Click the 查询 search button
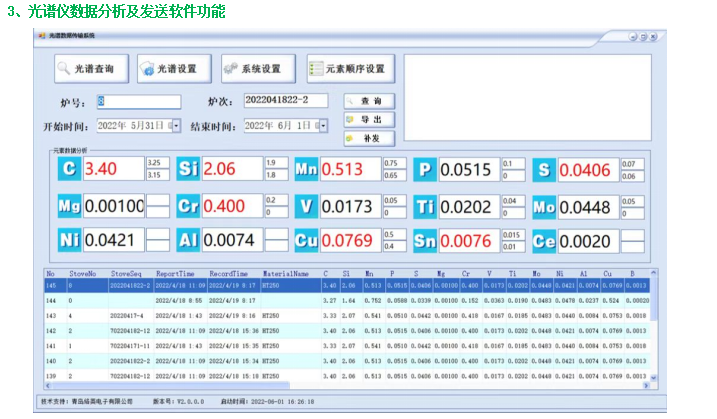The height and width of the screenshot is (419, 717). pyautogui.click(x=369, y=101)
